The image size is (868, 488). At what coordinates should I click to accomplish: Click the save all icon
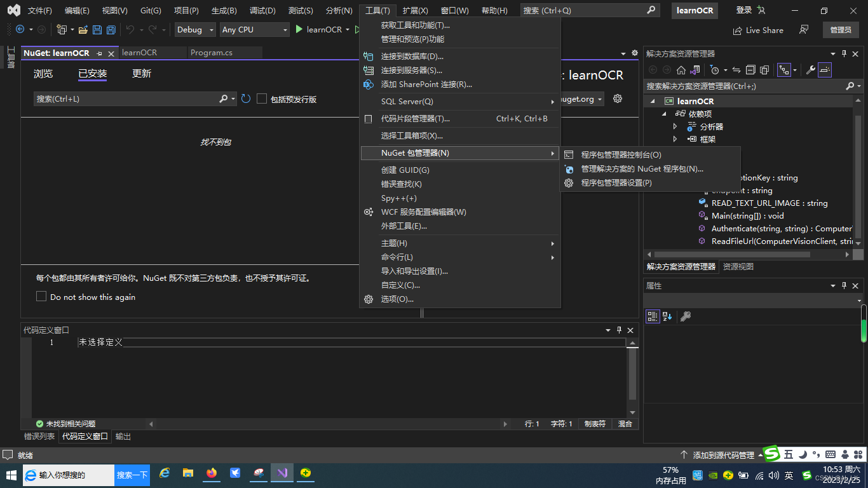(111, 29)
